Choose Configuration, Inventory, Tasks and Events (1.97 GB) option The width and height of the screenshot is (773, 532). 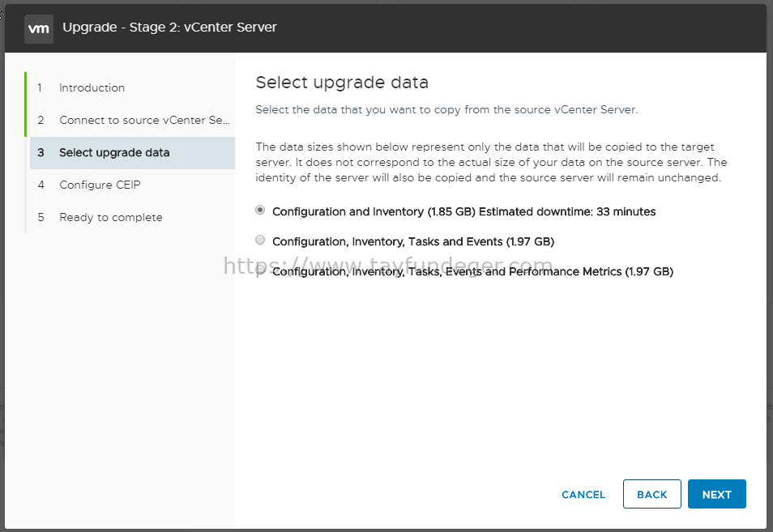(x=260, y=240)
